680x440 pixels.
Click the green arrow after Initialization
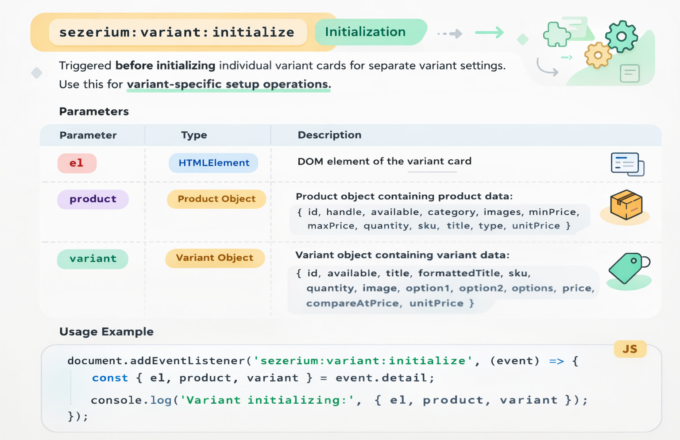point(488,32)
